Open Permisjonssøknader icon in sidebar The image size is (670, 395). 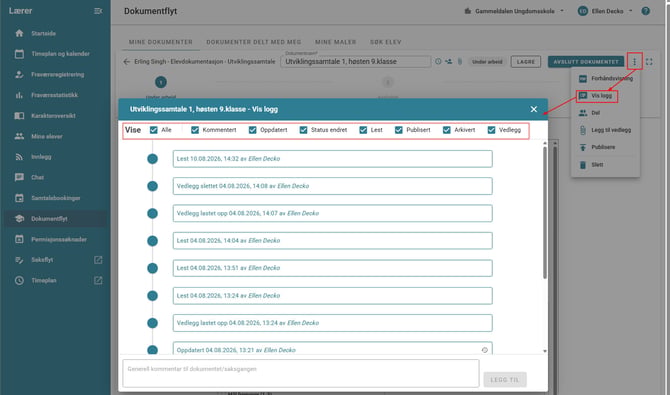(x=19, y=239)
